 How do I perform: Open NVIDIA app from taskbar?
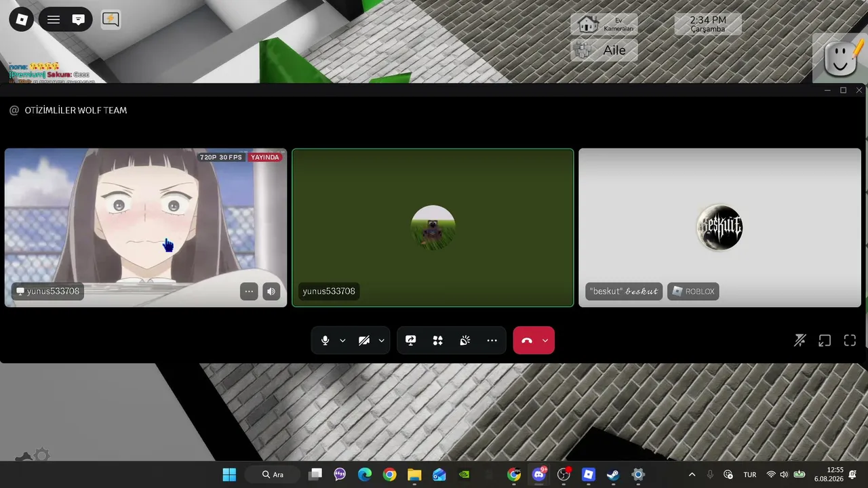pyautogui.click(x=464, y=474)
